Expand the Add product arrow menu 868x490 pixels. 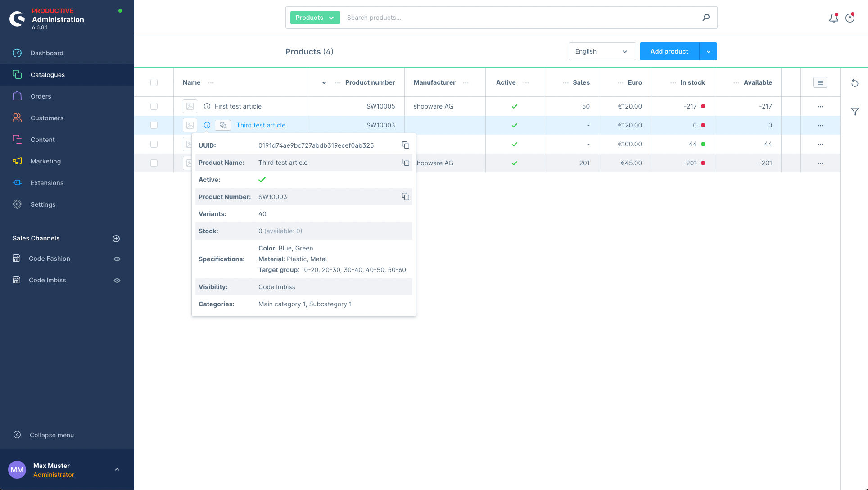pos(708,51)
